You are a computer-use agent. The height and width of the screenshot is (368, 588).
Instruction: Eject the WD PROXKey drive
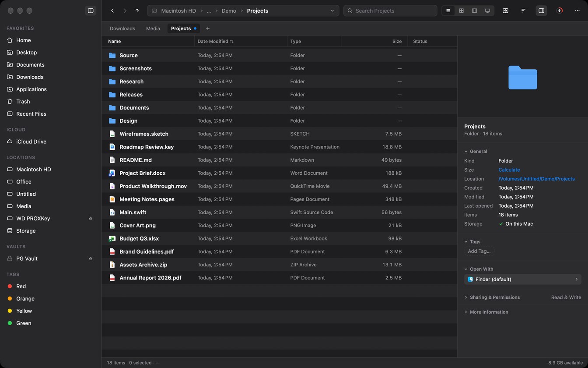(x=91, y=218)
